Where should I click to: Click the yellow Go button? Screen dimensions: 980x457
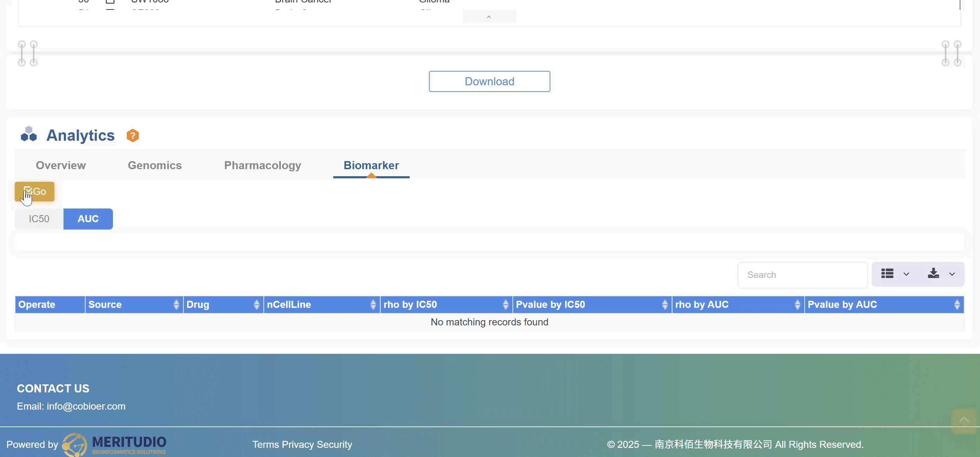tap(35, 192)
